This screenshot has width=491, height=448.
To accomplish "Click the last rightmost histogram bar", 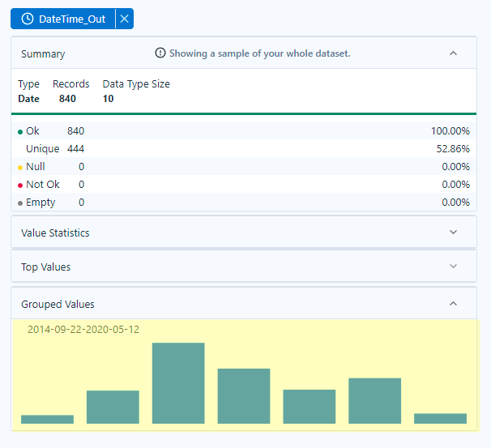I will 440,418.
